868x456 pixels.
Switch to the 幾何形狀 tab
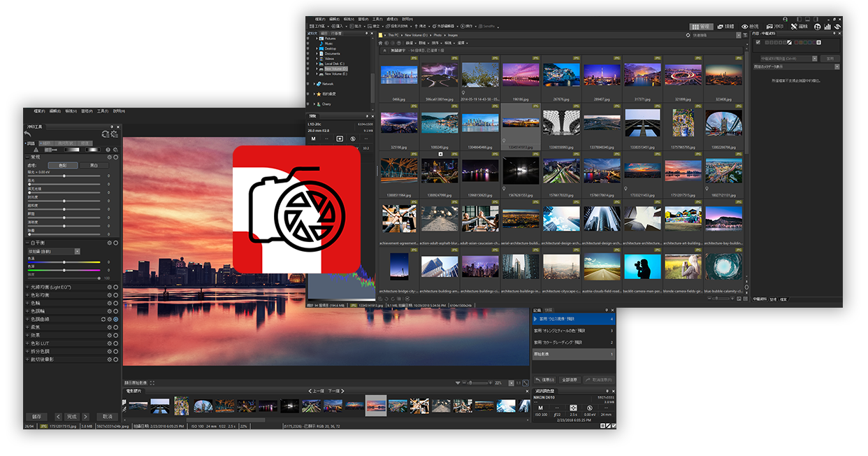[x=67, y=143]
